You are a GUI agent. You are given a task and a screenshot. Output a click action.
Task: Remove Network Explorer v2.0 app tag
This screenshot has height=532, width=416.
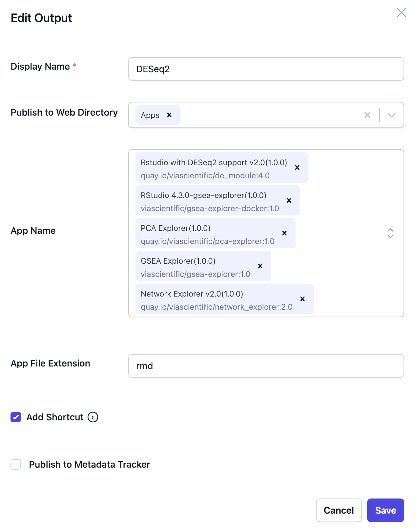coord(302,299)
